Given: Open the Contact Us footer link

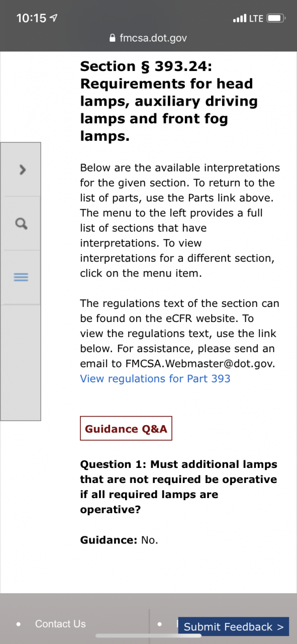Looking at the screenshot, I should tap(60, 624).
